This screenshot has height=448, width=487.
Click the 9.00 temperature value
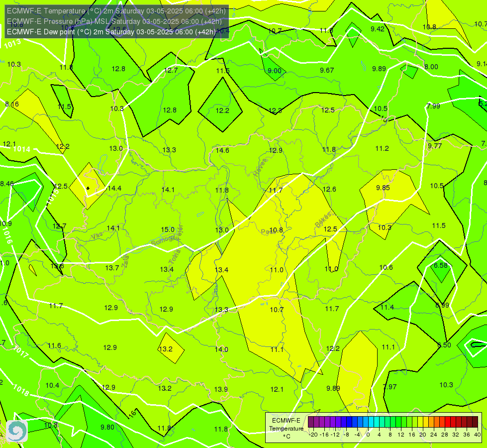[275, 71]
